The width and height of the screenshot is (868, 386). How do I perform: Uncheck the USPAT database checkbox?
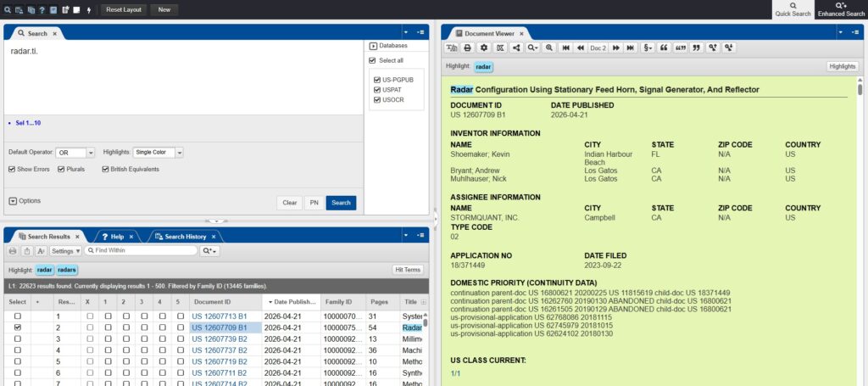(376, 88)
